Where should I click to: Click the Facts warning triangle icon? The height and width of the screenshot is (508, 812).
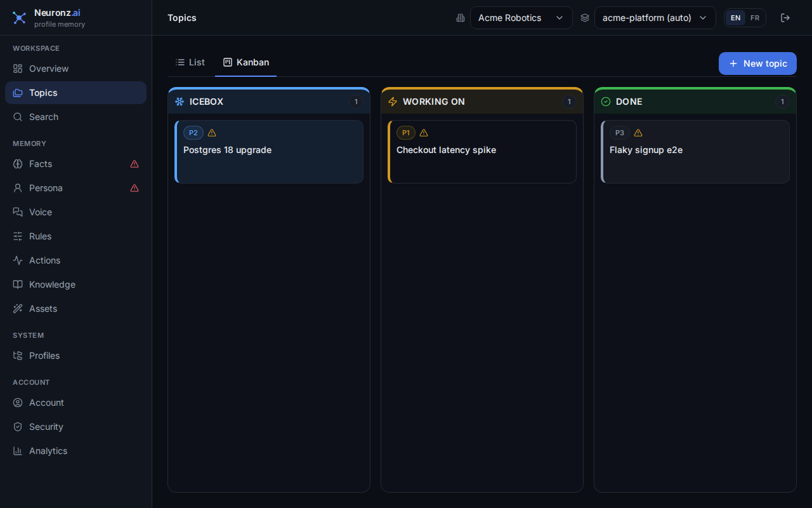pyautogui.click(x=134, y=164)
